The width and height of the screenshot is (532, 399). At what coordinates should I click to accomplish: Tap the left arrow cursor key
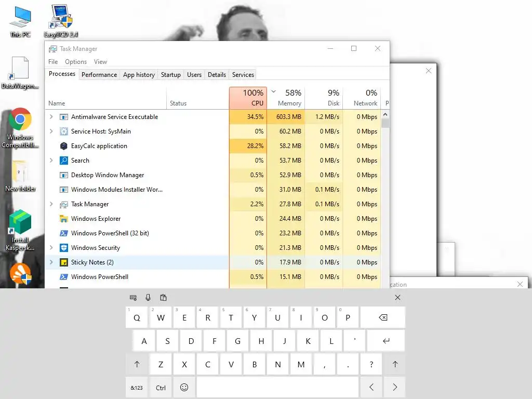tap(371, 387)
